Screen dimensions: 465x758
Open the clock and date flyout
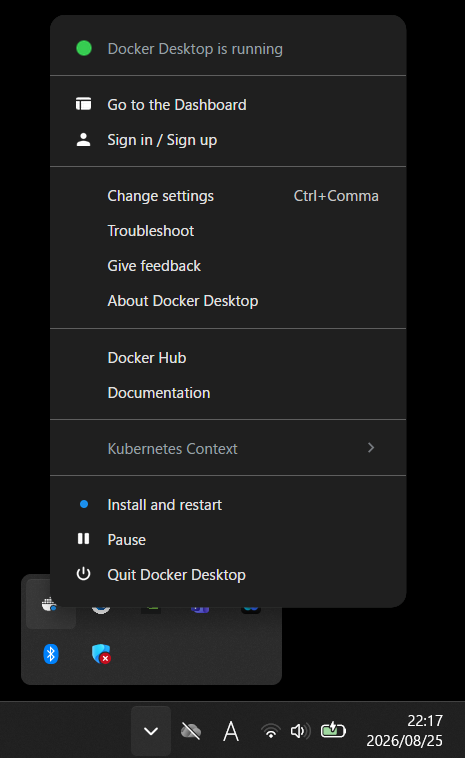coord(404,730)
